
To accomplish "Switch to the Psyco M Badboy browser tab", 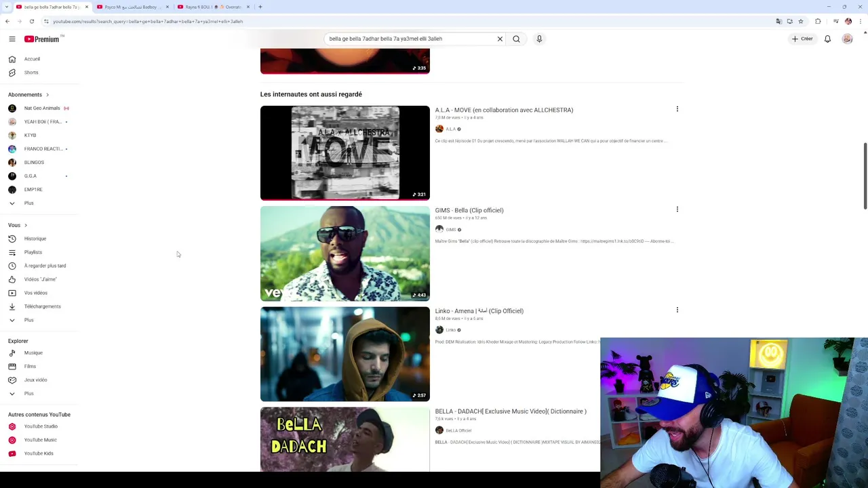I will pyautogui.click(x=132, y=7).
